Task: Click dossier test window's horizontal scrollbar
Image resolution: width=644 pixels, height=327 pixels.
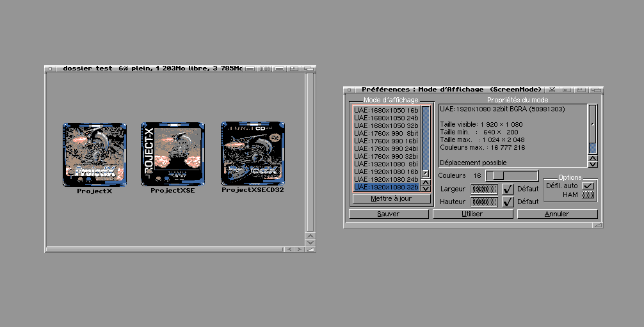Action: pos(165,249)
